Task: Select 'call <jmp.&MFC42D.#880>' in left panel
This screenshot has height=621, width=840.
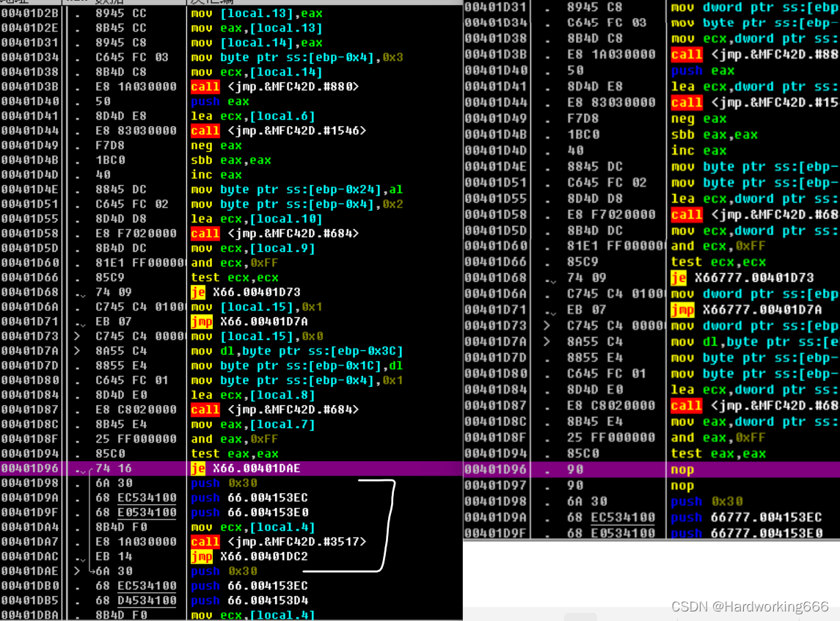Action: pyautogui.click(x=275, y=87)
